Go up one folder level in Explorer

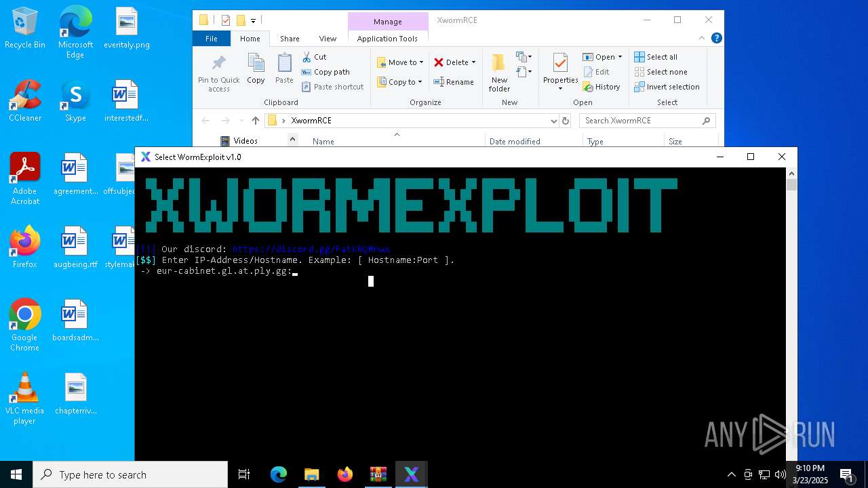pos(255,121)
